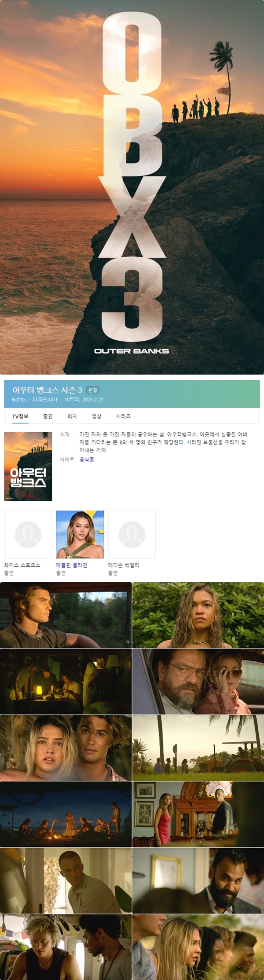Click the placeholder avatar above 매디슨 베일리
The height and width of the screenshot is (980, 264).
pyautogui.click(x=132, y=534)
